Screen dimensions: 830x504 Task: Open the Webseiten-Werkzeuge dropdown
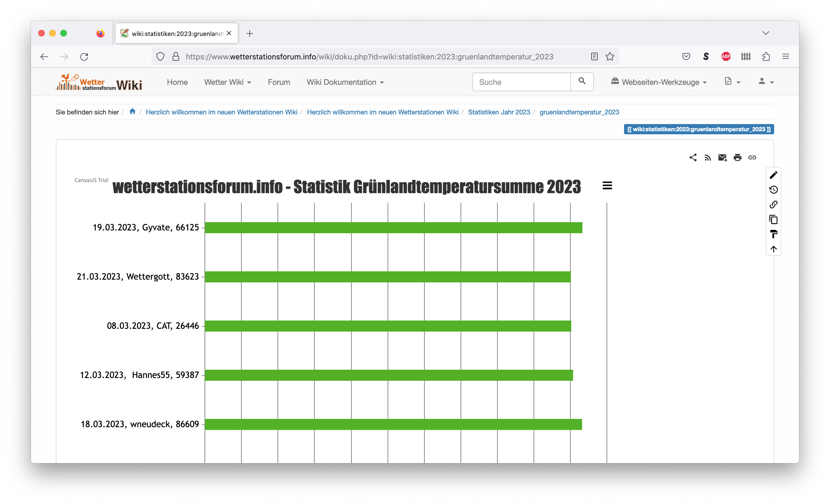(x=659, y=82)
